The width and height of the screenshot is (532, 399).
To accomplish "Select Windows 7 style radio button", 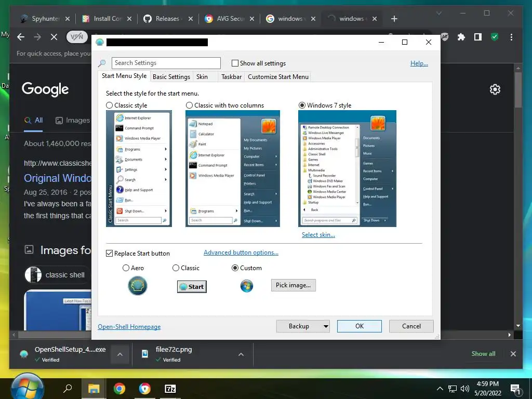I will (x=302, y=105).
